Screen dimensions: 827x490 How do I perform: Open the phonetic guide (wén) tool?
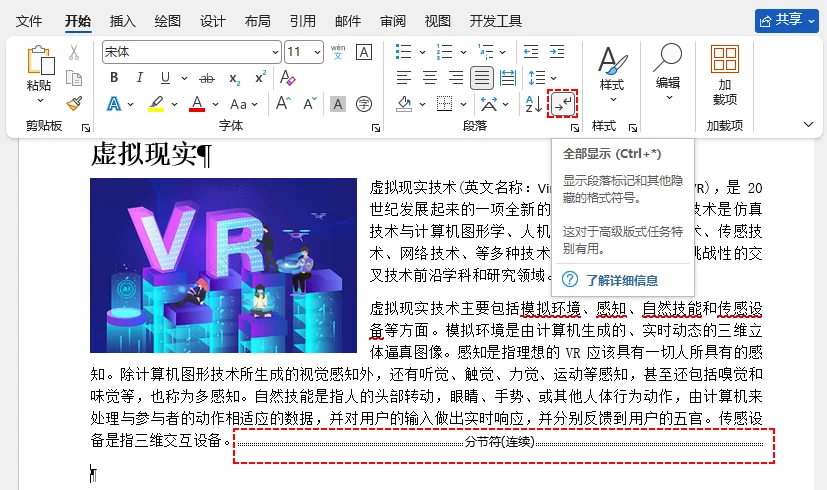click(x=338, y=52)
